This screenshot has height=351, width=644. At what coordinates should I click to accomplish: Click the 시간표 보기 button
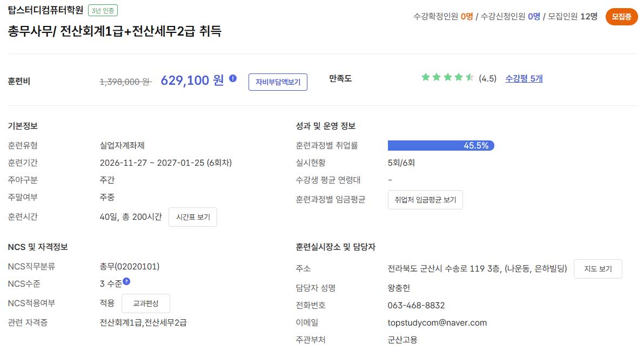(193, 217)
